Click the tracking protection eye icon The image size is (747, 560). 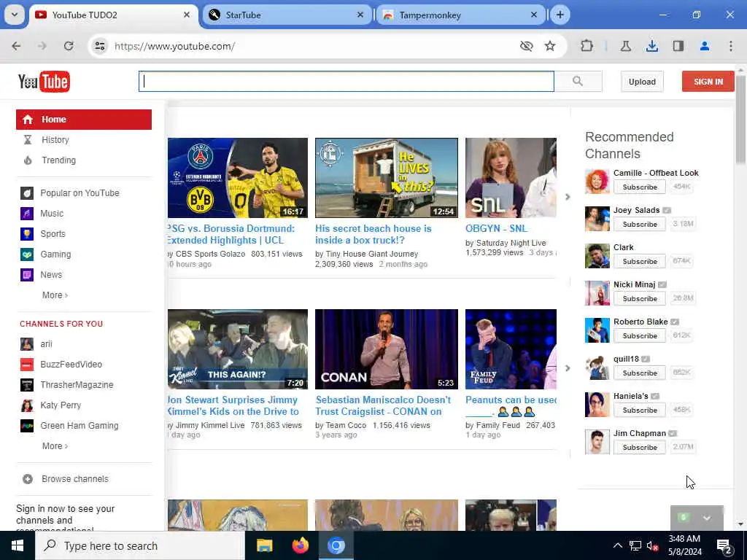[x=526, y=46]
